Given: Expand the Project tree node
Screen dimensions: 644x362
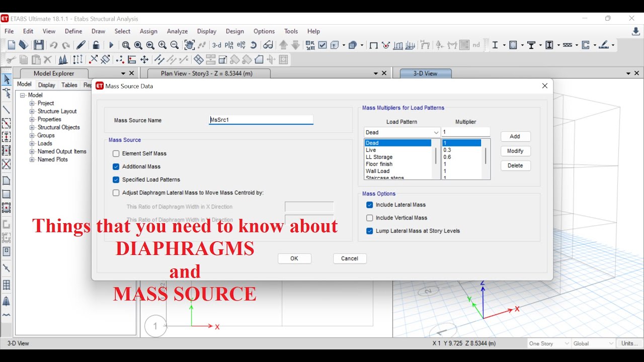Looking at the screenshot, I should [32, 103].
